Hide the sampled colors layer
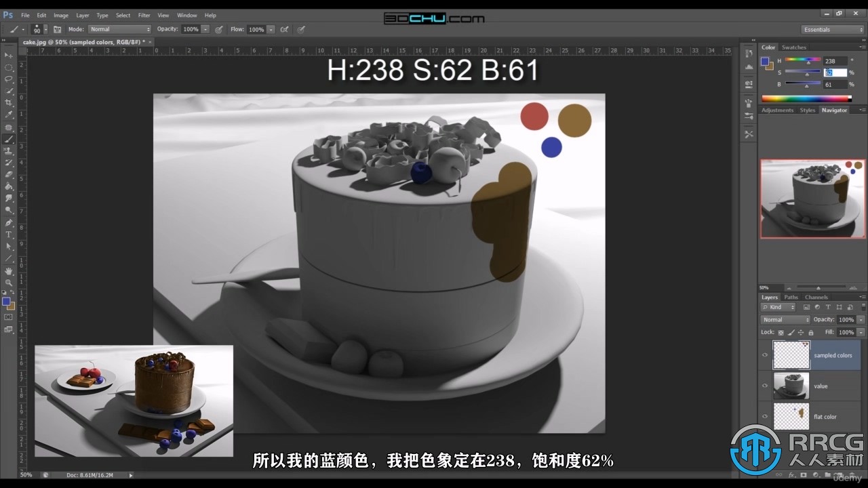Image resolution: width=868 pixels, height=488 pixels. click(765, 355)
